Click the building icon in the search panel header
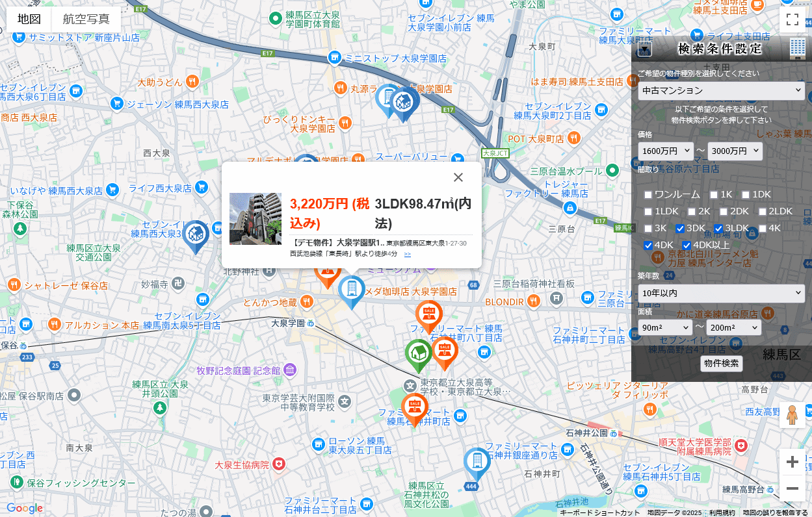Image resolution: width=812 pixels, height=517 pixels. click(x=797, y=49)
